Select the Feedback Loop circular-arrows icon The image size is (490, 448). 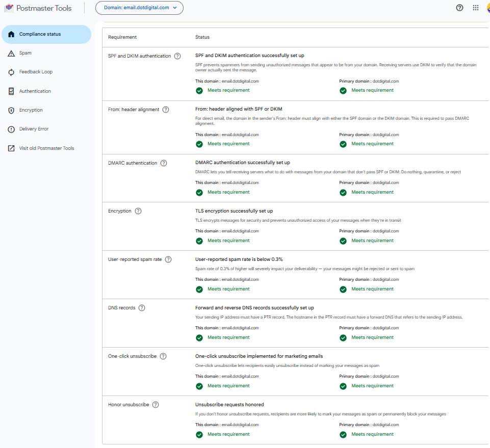[11, 72]
